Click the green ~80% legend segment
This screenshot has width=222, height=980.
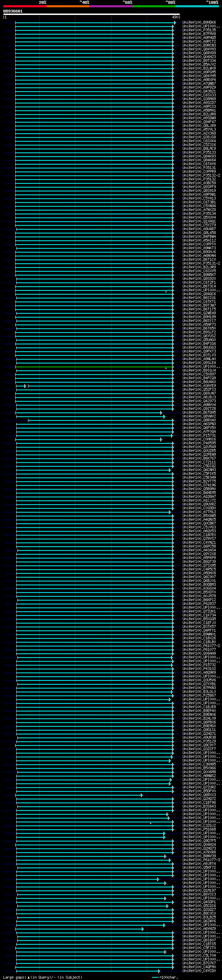154,6
